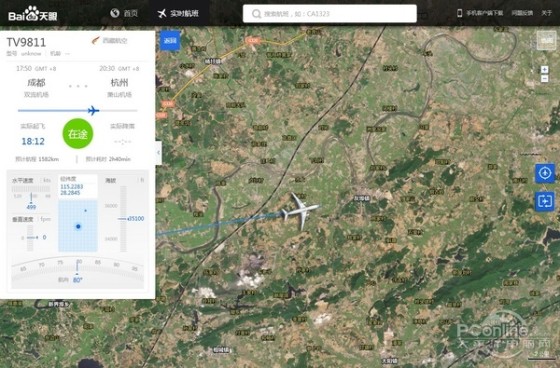The width and height of the screenshot is (560, 368).
Task: Open the 问题反馈 feedback link
Action: (x=522, y=13)
